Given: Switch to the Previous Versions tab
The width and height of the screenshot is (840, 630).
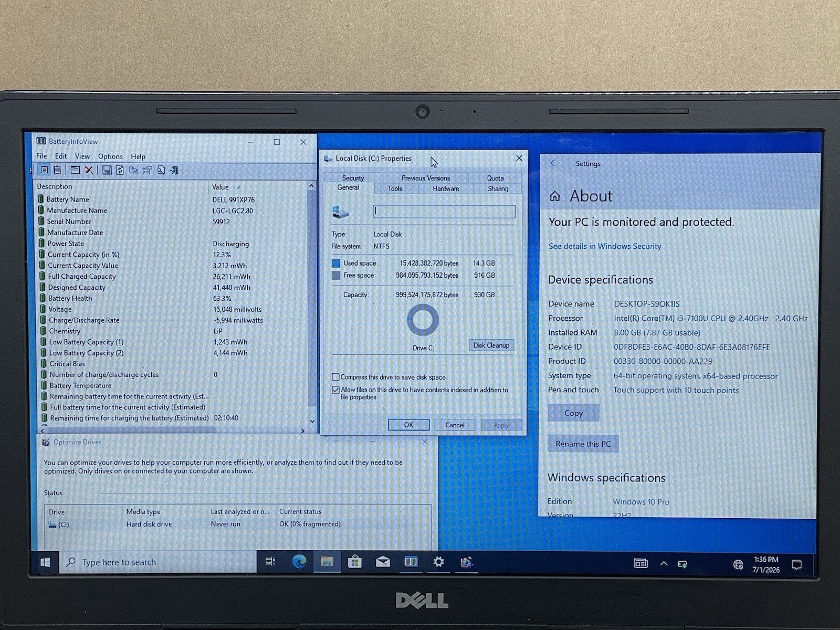Looking at the screenshot, I should (x=425, y=178).
